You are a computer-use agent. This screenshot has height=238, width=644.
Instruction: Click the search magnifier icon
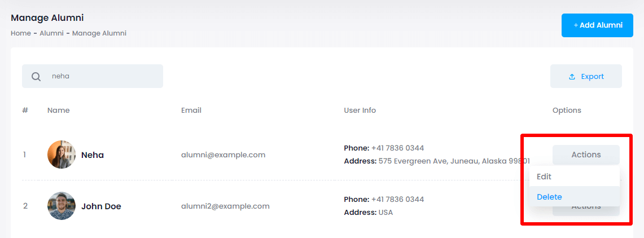point(36,77)
